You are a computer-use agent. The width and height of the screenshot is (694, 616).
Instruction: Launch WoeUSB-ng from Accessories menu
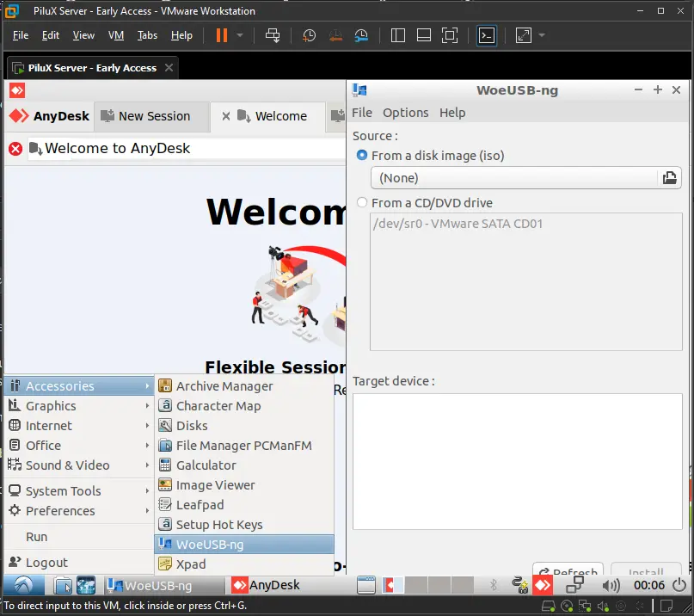click(244, 544)
